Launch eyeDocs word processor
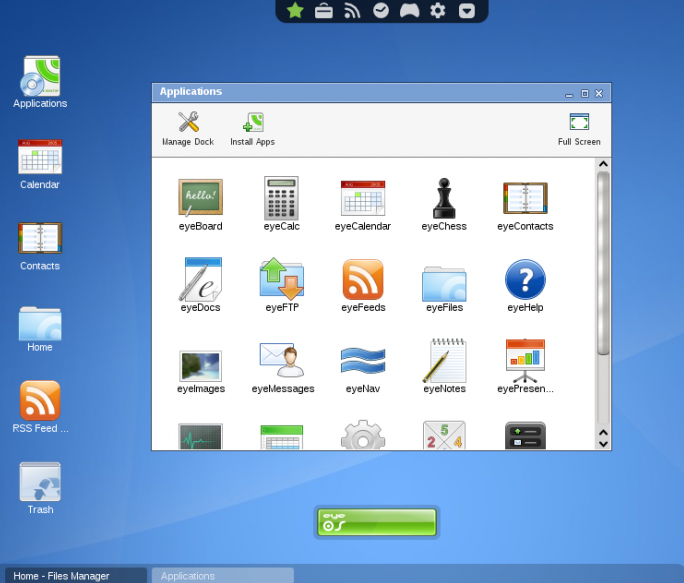Image resolution: width=684 pixels, height=583 pixels. [200, 281]
